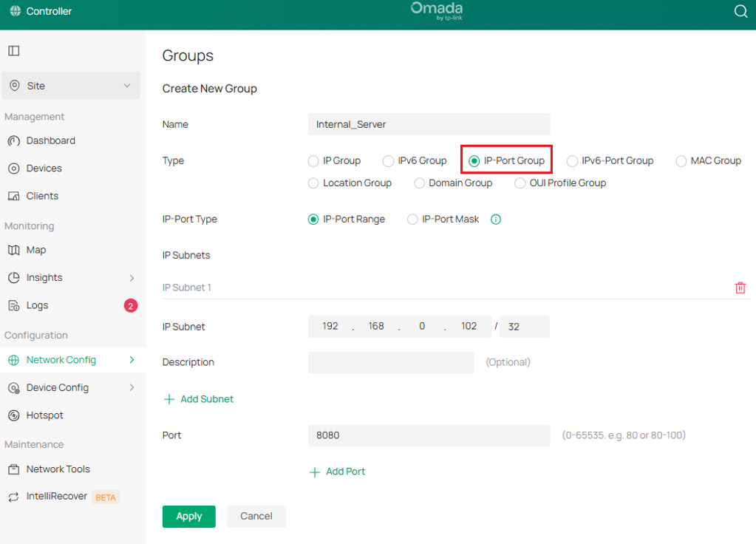Image resolution: width=756 pixels, height=544 pixels.
Task: Click the Map sidebar icon
Action: 14,250
